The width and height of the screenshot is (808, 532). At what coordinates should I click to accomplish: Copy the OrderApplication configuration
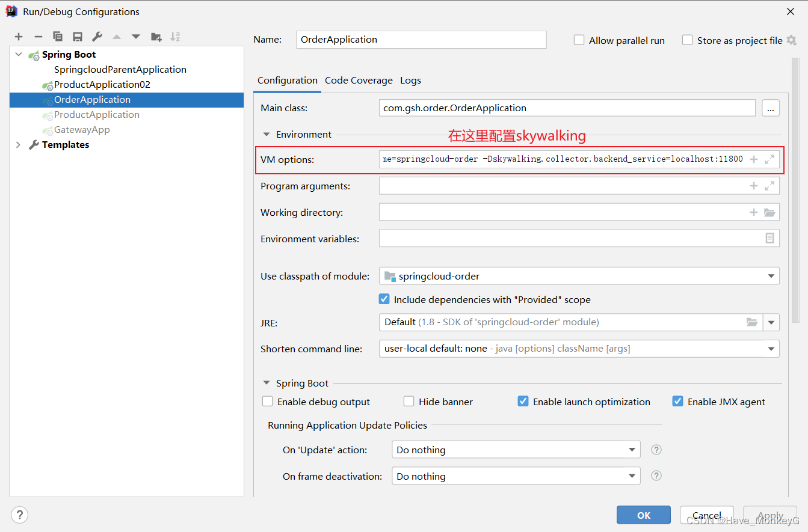click(x=57, y=37)
